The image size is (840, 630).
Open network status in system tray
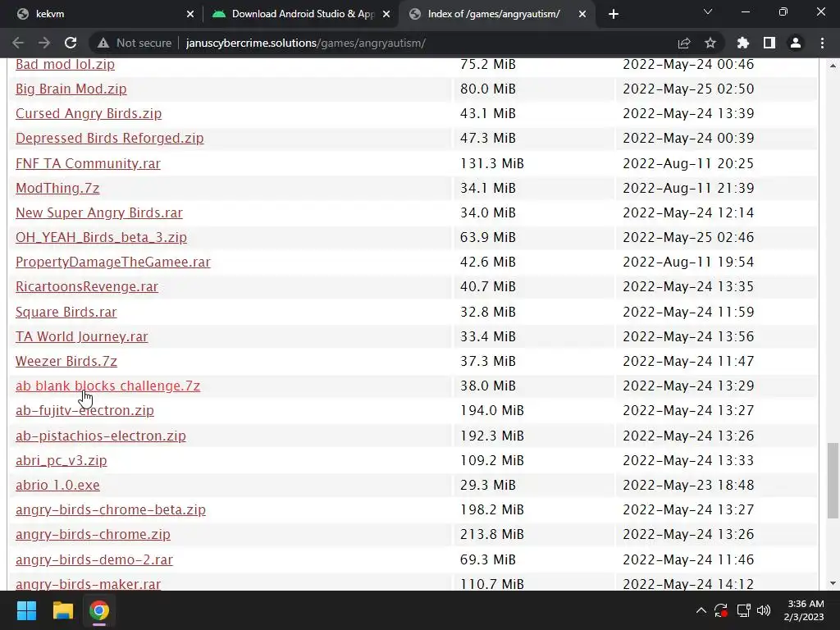point(743,610)
